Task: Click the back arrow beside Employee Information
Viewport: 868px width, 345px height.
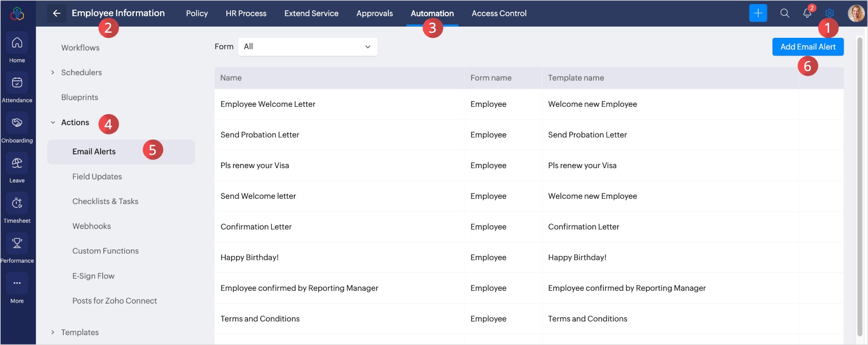Action: point(57,13)
